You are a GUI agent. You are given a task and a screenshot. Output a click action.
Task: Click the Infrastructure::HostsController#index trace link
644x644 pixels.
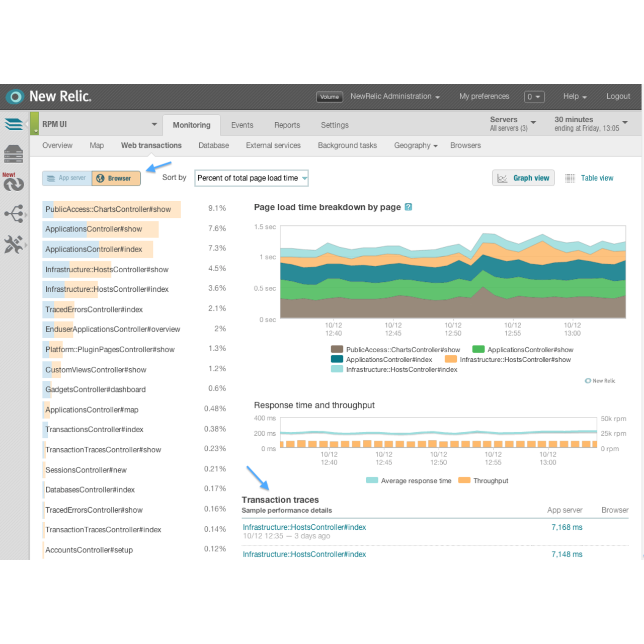[x=304, y=527]
